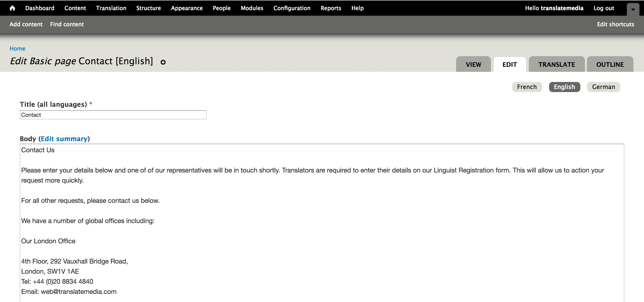Switch to the Translate tab

pyautogui.click(x=557, y=64)
